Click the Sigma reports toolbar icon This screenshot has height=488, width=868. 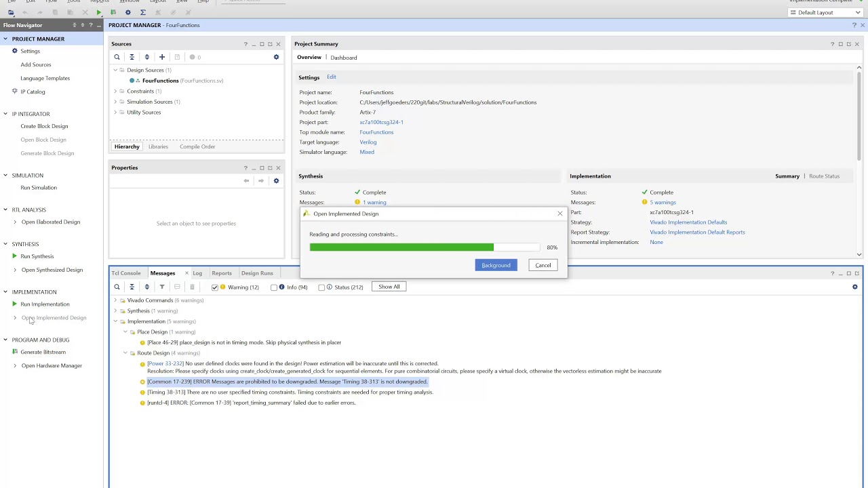[x=142, y=12]
